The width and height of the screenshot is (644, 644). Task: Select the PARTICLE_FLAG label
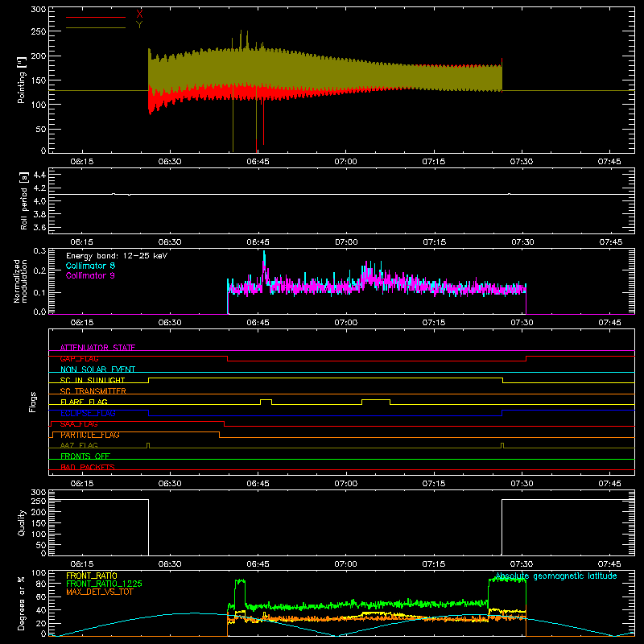90,435
